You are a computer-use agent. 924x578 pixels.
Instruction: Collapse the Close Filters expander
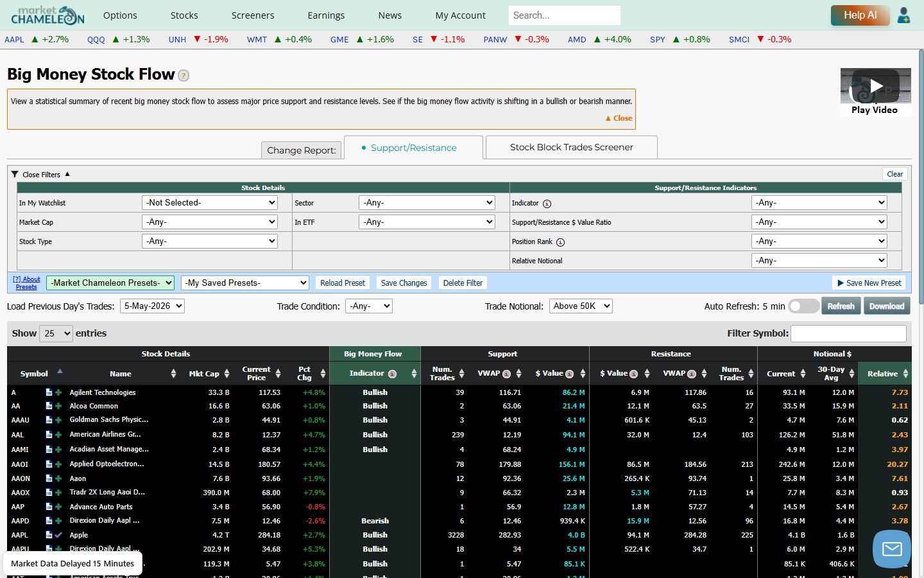click(x=41, y=175)
